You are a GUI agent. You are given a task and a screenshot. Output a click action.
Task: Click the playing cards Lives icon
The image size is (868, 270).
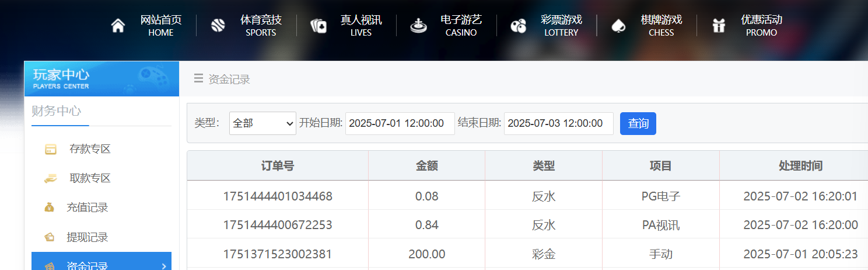point(318,26)
